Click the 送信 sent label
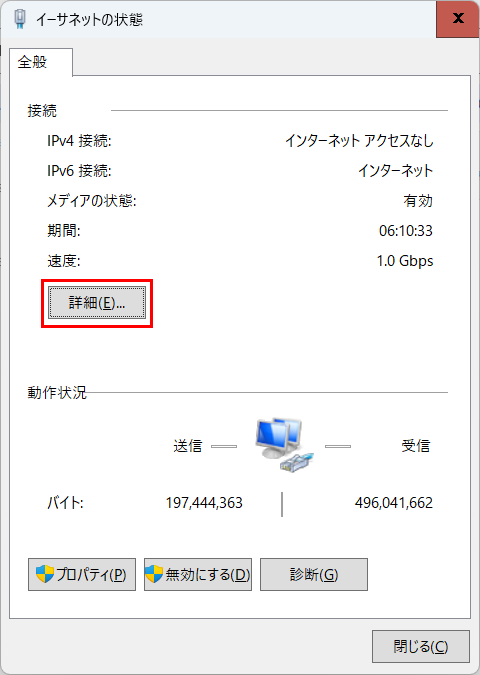Screen dimensions: 480x675 click(x=188, y=446)
